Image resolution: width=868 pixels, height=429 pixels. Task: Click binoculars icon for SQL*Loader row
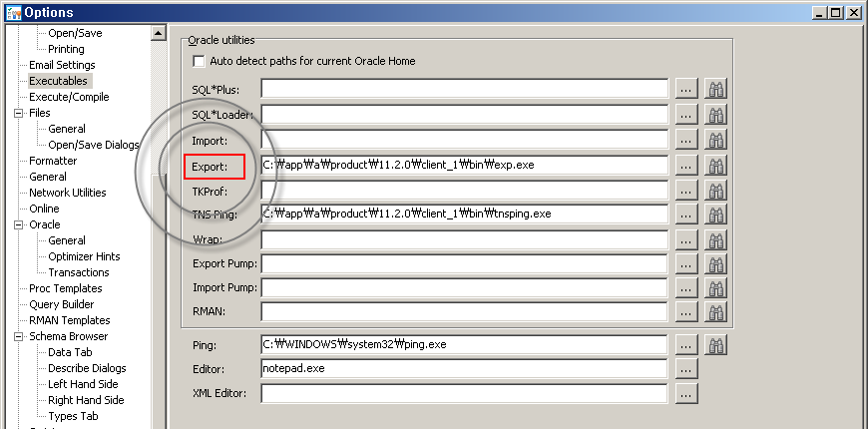coord(715,115)
